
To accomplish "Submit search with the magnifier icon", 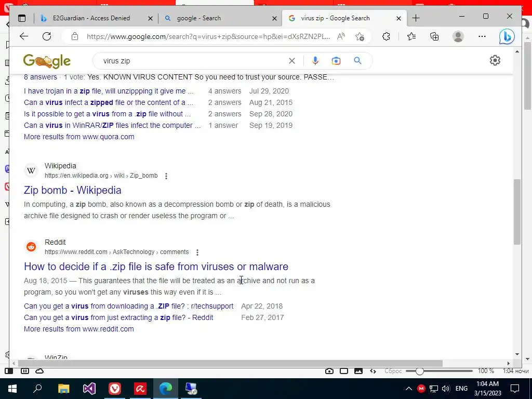I will click(x=357, y=61).
